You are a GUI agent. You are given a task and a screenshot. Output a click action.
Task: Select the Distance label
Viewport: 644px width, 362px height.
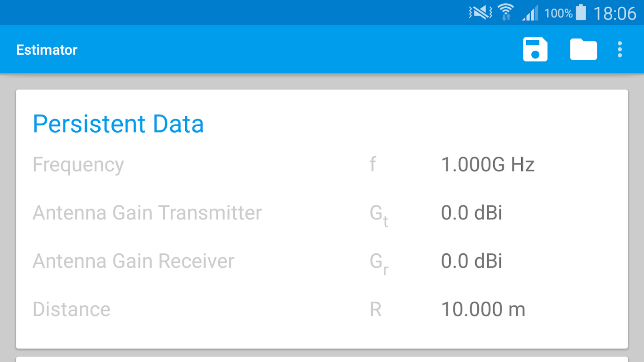(x=72, y=310)
